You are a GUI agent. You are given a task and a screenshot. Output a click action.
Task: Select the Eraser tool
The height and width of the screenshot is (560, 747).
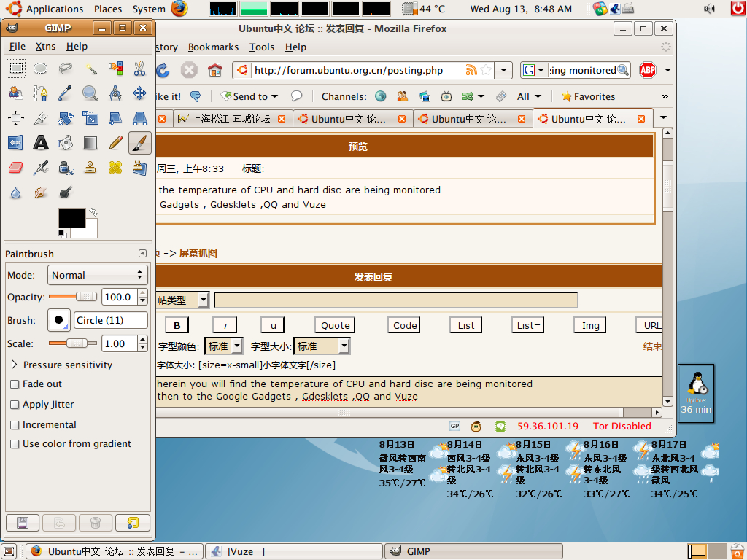tap(16, 168)
